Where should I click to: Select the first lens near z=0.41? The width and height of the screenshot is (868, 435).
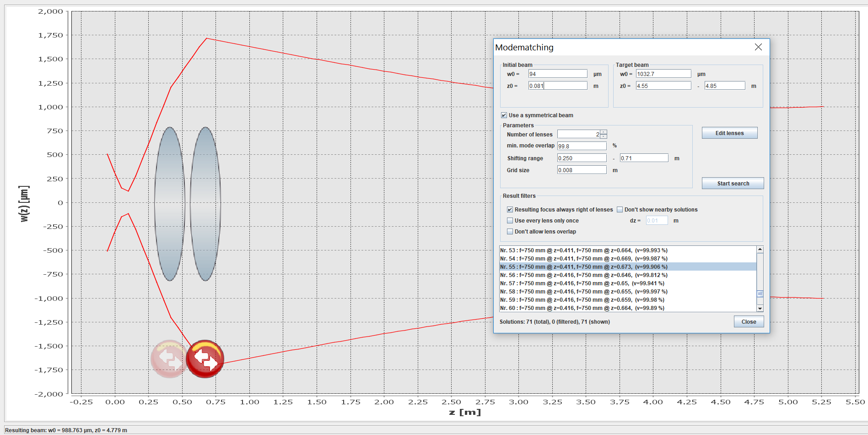pyautogui.click(x=170, y=204)
